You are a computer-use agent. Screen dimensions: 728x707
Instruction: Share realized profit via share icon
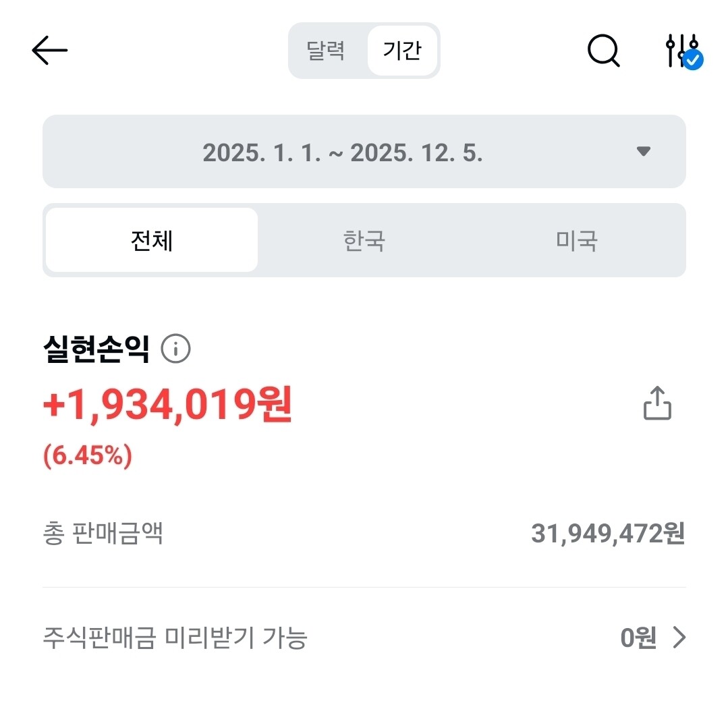656,403
